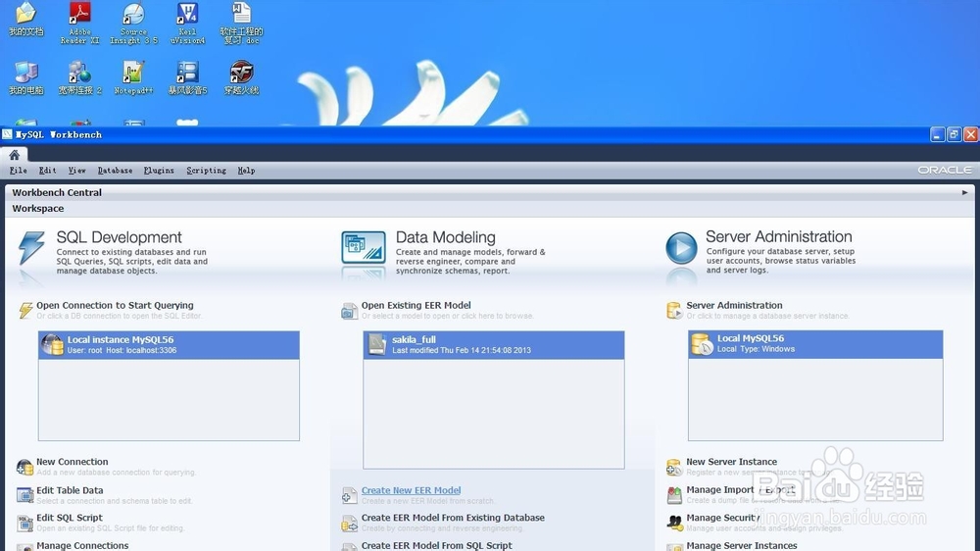Open the Home tab icon
This screenshot has height=551, width=980.
(x=15, y=155)
